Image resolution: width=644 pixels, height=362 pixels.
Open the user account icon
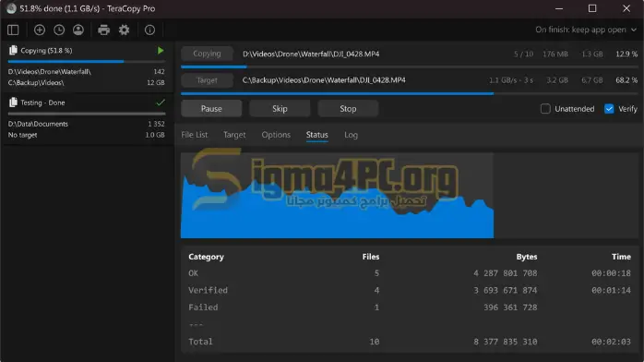(78, 30)
